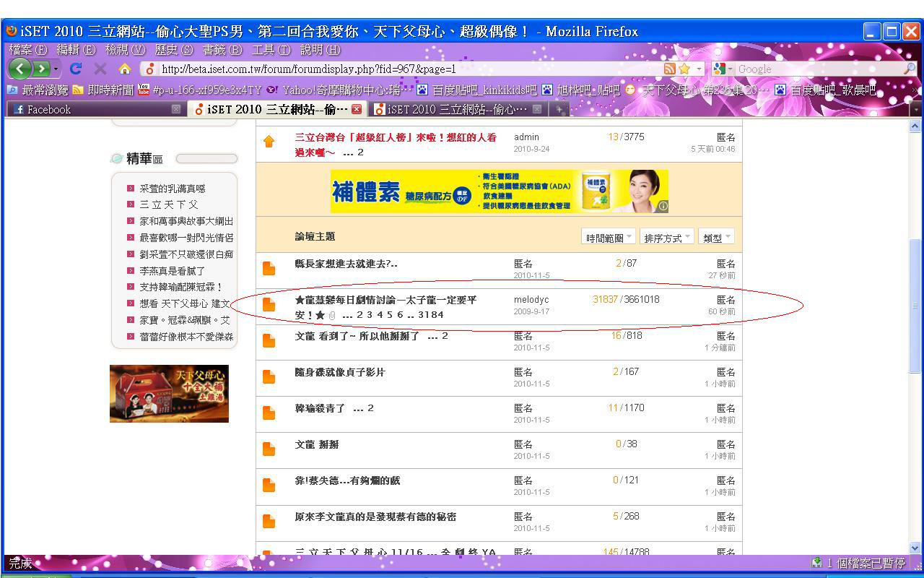
Task: Click the RSS feed icon in address bar
Action: [x=670, y=69]
